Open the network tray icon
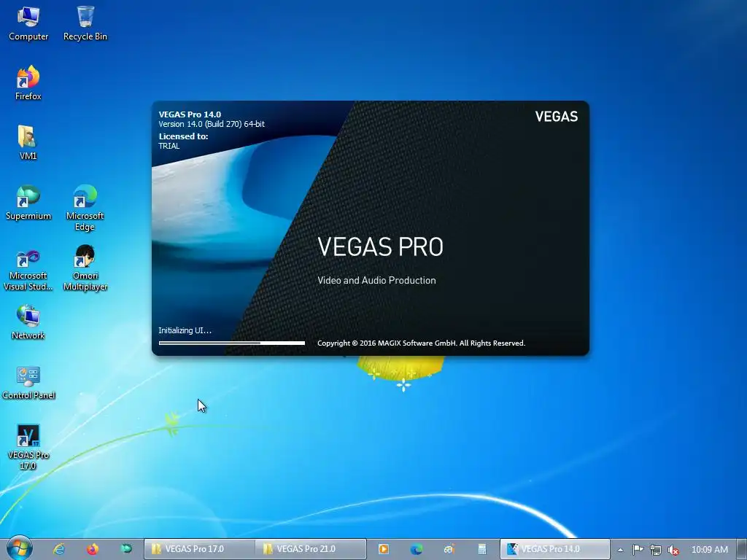 [x=656, y=550]
